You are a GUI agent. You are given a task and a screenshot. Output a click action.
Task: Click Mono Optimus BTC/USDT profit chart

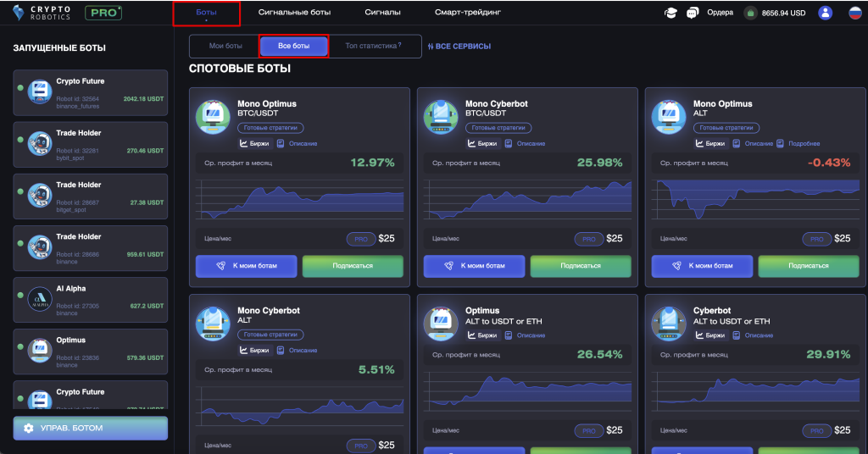point(299,199)
